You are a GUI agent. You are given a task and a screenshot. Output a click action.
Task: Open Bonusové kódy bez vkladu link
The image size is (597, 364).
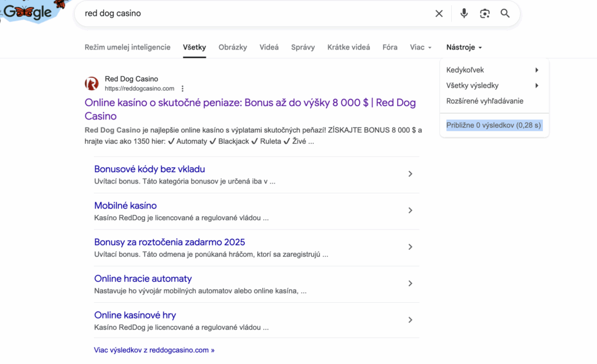coord(149,169)
